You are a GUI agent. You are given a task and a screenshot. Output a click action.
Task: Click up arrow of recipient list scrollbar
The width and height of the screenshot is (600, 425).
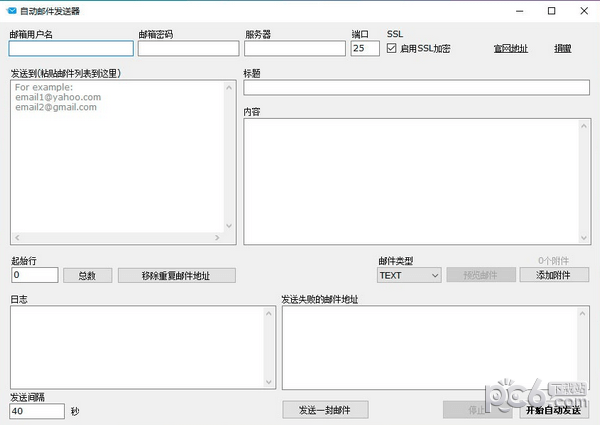coord(229,88)
